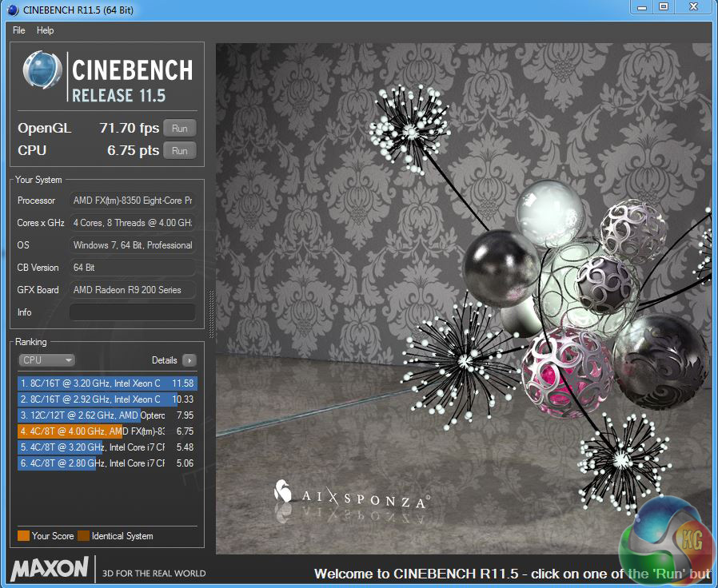Select ranking row 1 Intel Xeon 11.58
The image size is (718, 588).
[x=108, y=383]
